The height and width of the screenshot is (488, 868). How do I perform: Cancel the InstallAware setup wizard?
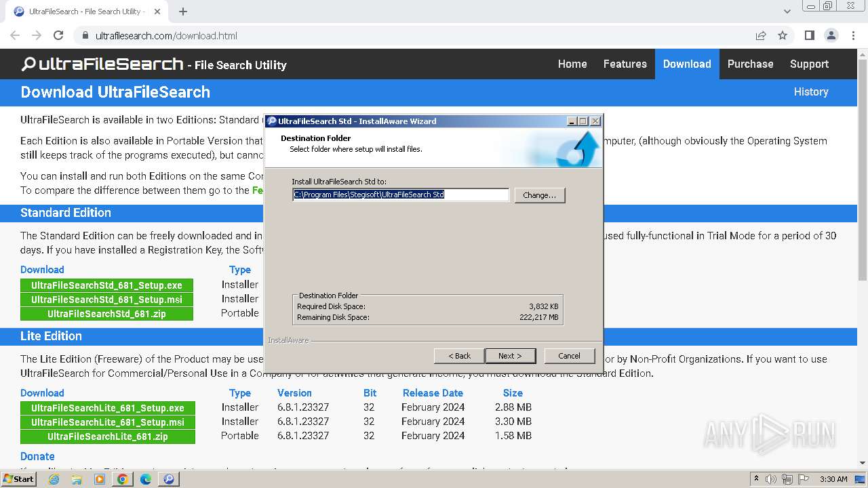click(569, 356)
